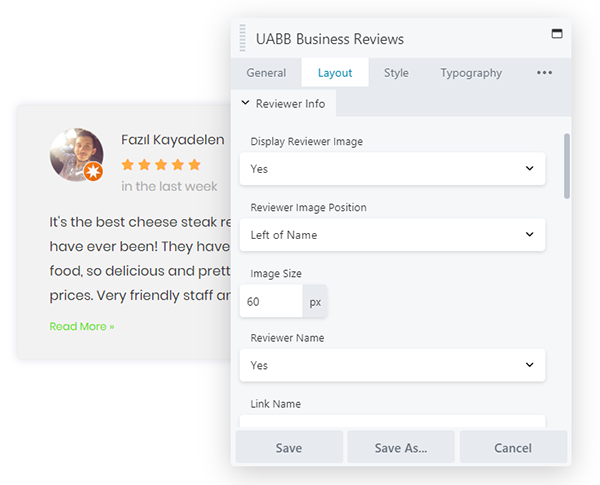Click the Save As... button

click(400, 447)
